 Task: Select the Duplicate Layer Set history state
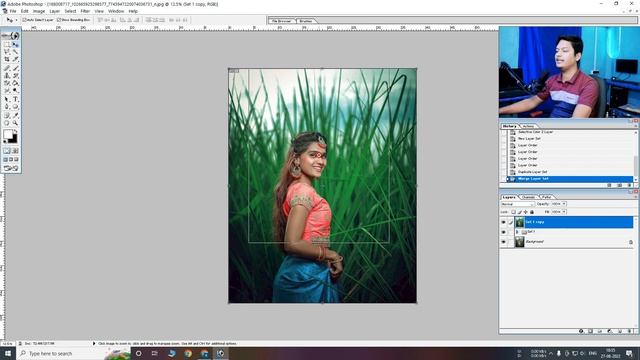point(569,172)
